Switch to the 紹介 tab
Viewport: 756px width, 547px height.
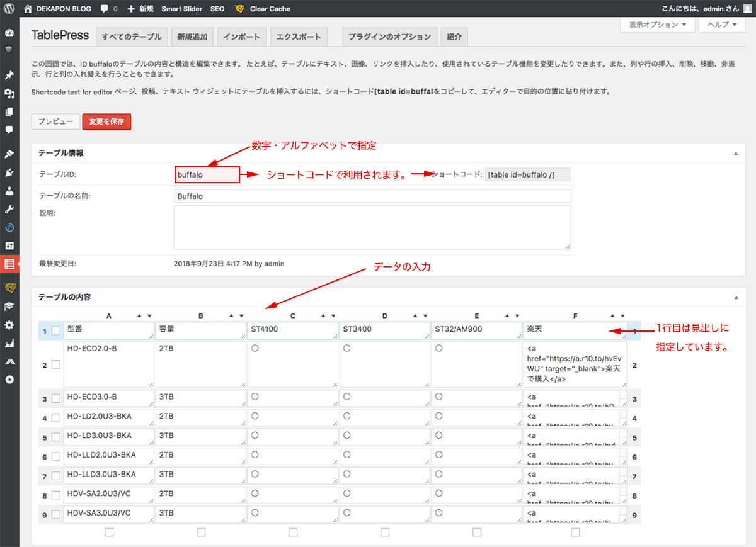pos(454,37)
